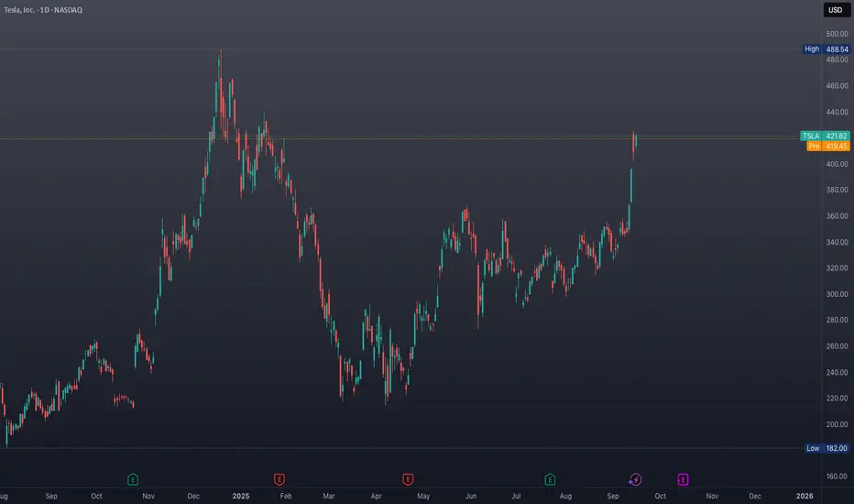Screen dimensions: 854x504
Task: Click the 380.00 price axis value
Action: [x=838, y=190]
